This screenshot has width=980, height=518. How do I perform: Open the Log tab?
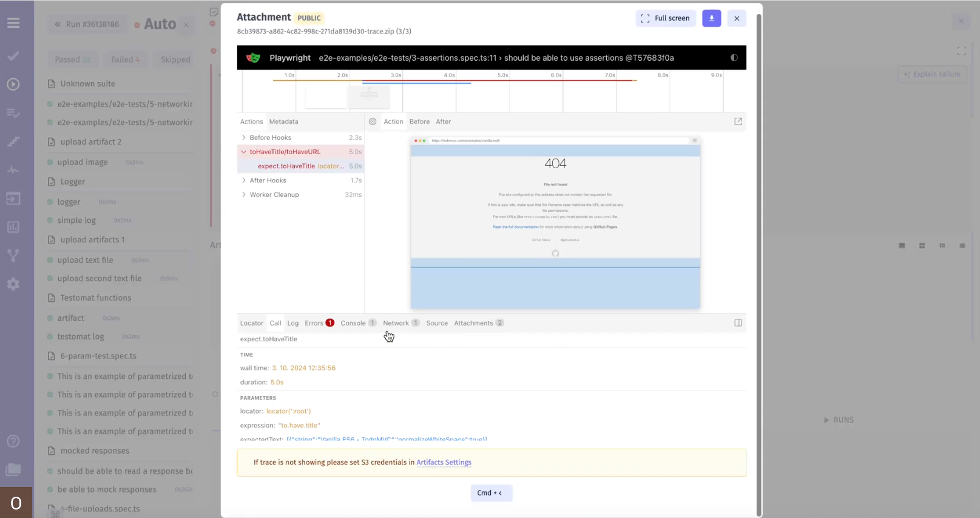[x=293, y=323]
